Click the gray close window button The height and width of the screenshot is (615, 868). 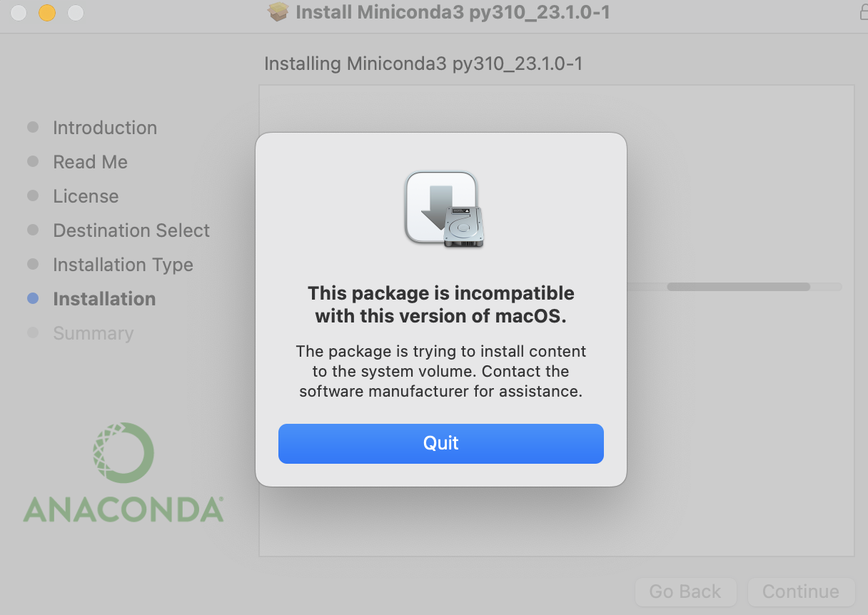point(19,13)
